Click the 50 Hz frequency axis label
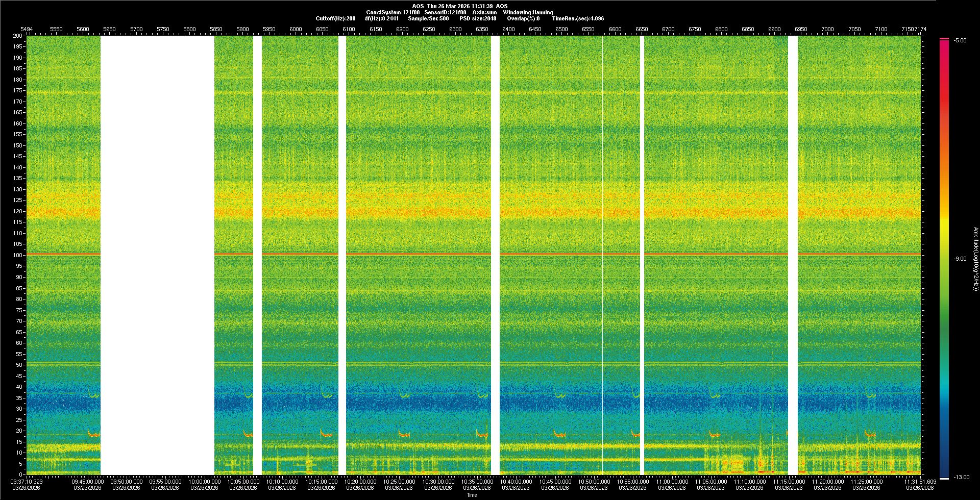The image size is (980, 500). tap(18, 365)
